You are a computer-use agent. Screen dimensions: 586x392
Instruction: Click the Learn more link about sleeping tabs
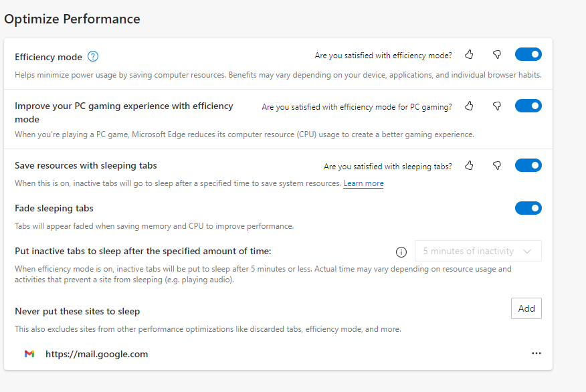[x=363, y=183]
